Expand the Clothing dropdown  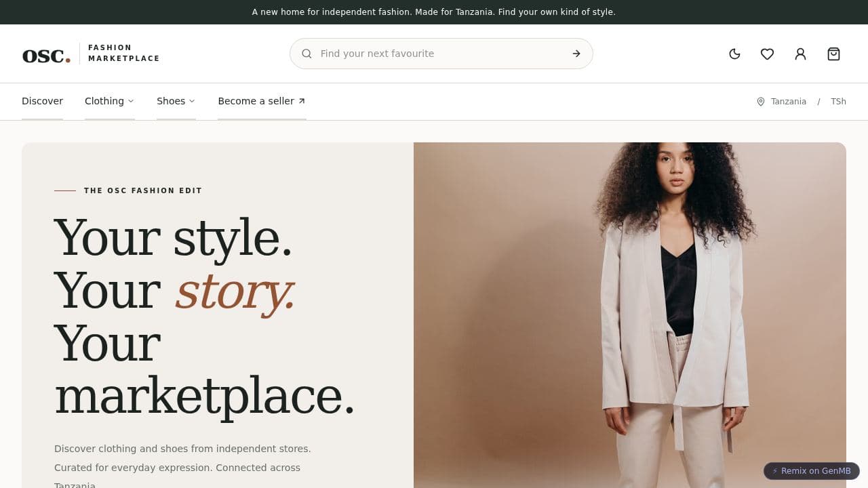click(x=109, y=101)
